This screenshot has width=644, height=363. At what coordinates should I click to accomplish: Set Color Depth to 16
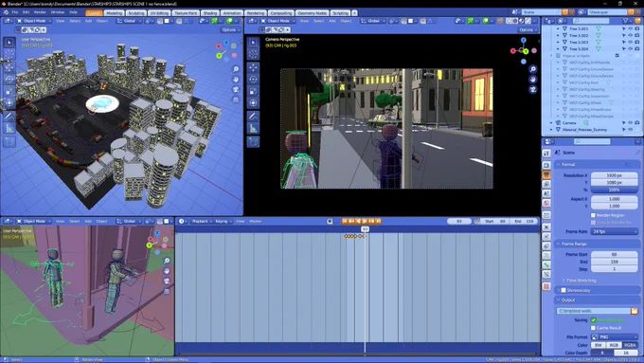click(x=626, y=353)
